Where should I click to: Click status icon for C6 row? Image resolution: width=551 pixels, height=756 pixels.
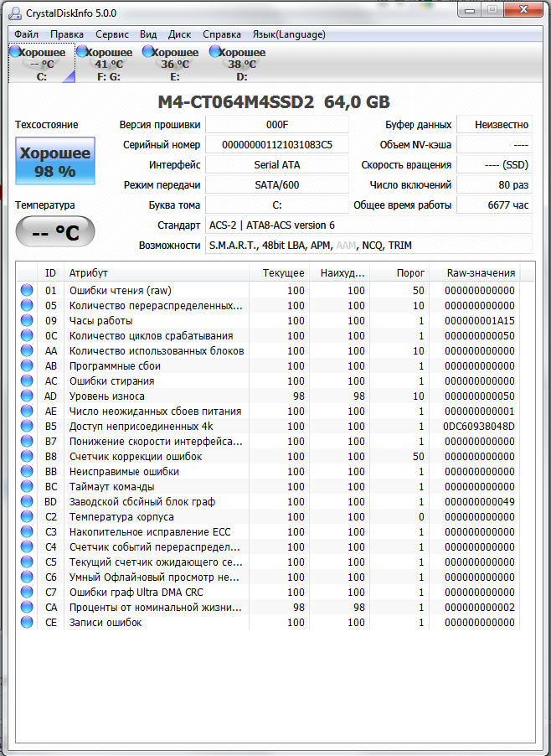click(27, 577)
